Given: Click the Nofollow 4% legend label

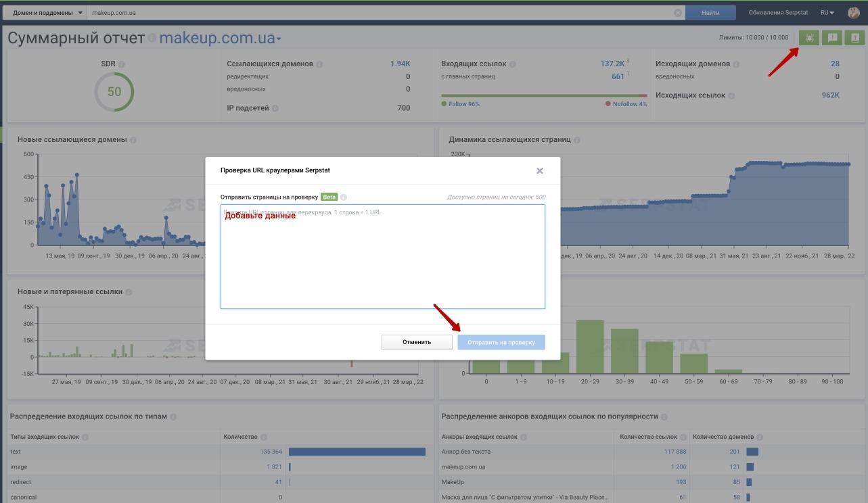Looking at the screenshot, I should point(626,104).
